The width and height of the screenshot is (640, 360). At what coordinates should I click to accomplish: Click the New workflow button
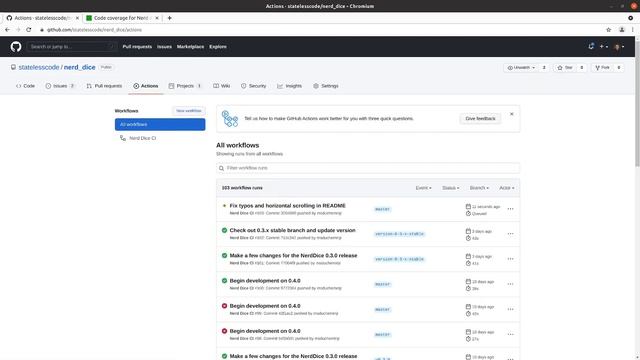click(189, 111)
